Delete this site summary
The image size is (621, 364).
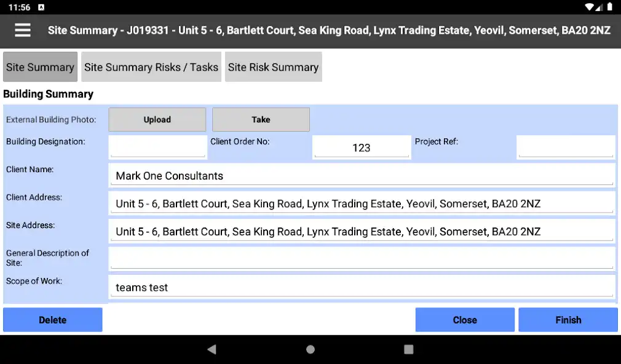[53, 320]
